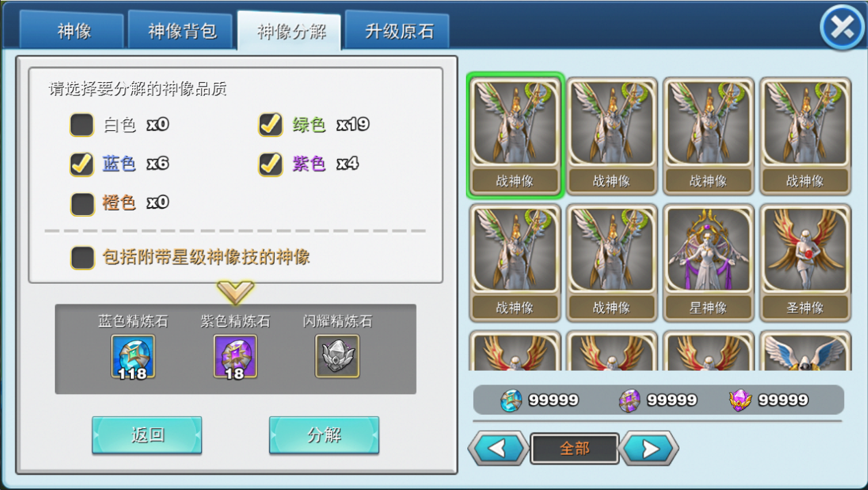The height and width of the screenshot is (490, 868).
Task: Click the golden down chevron expander
Action: click(x=236, y=292)
